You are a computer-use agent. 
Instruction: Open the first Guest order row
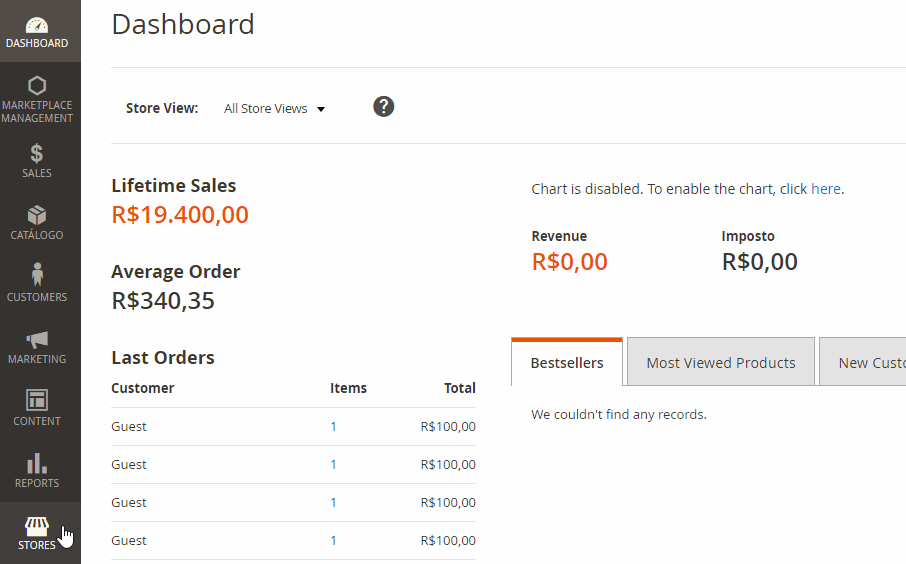(294, 426)
